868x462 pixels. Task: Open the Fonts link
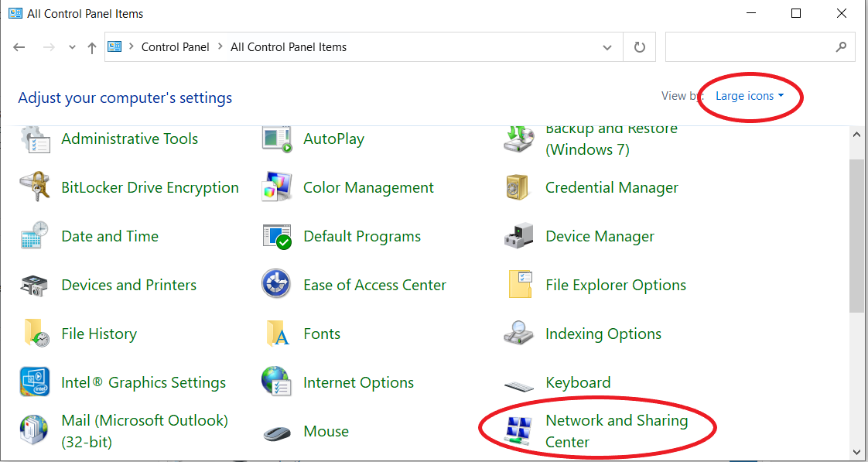click(x=322, y=334)
